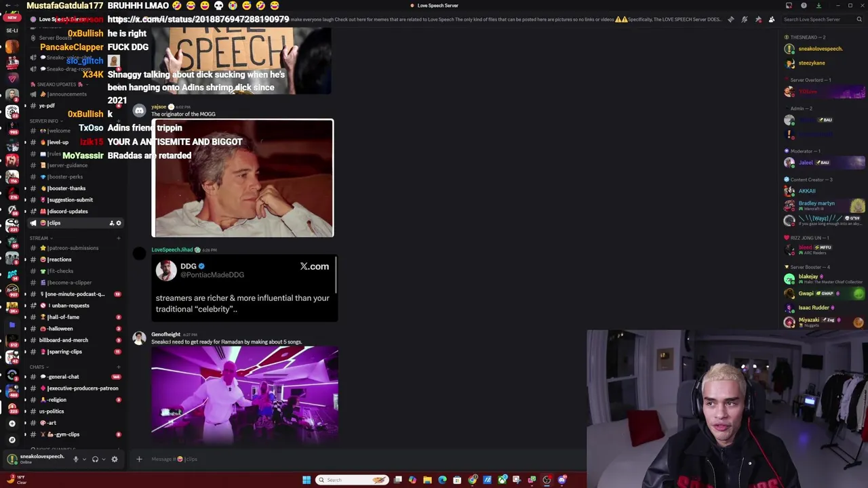
Task: Open billboard-and-merch channel
Action: point(75,340)
